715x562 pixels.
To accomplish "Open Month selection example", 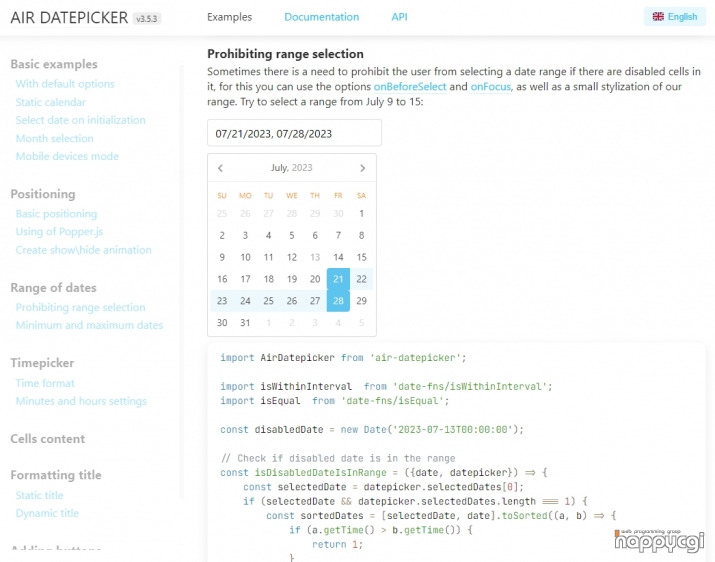I will tap(54, 138).
